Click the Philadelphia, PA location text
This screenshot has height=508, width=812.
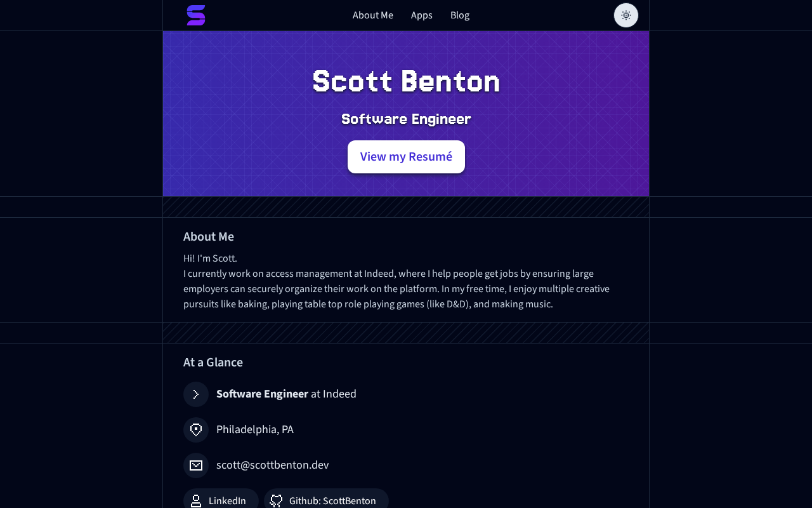pos(255,429)
